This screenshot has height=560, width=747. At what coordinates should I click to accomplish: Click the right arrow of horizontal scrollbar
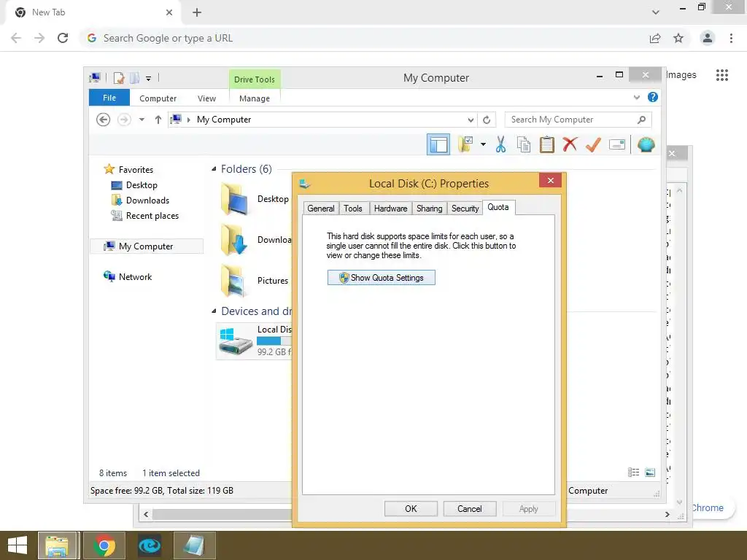(667, 514)
